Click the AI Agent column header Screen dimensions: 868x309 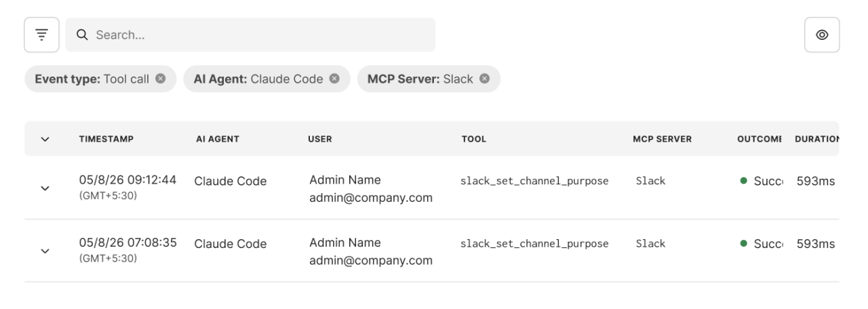pos(218,139)
